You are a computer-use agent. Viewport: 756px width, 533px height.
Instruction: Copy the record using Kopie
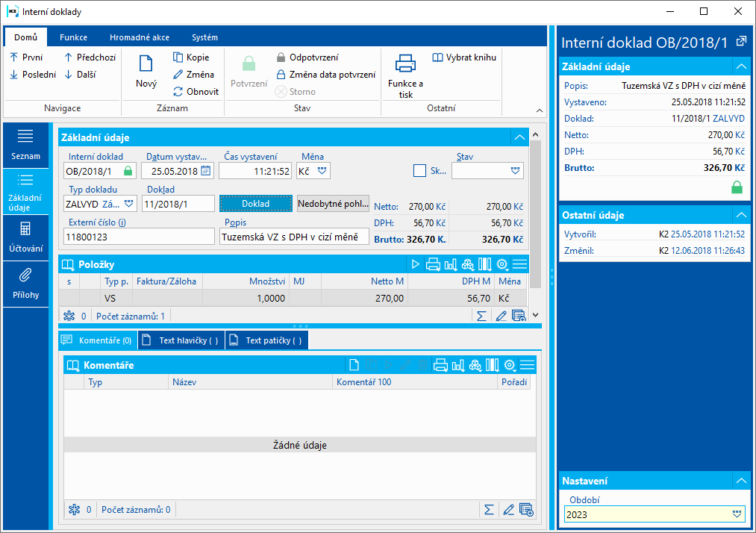click(x=191, y=57)
